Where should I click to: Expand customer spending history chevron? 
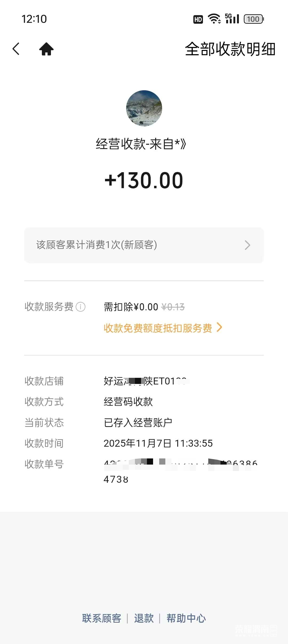(247, 245)
